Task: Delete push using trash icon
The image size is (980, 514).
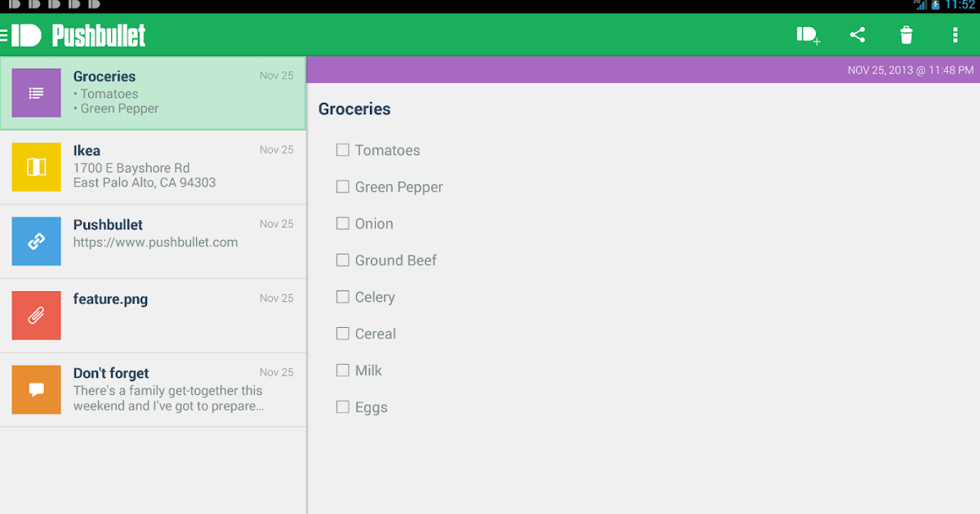Action: pos(906,35)
